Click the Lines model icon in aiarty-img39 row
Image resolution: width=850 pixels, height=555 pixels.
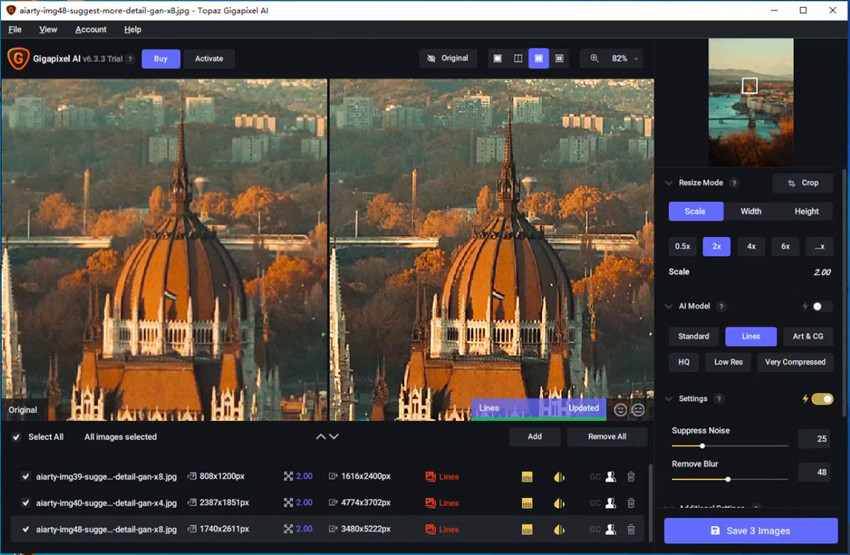(x=430, y=477)
